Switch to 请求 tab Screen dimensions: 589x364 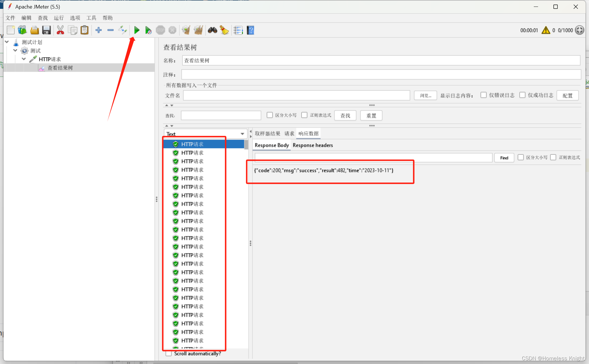(289, 133)
